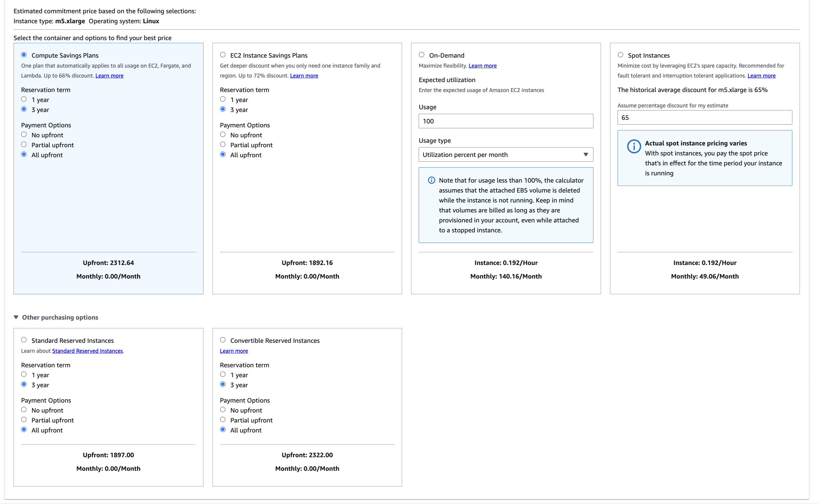Select the Compute Savings Plans option
818x504 pixels.
[24, 55]
